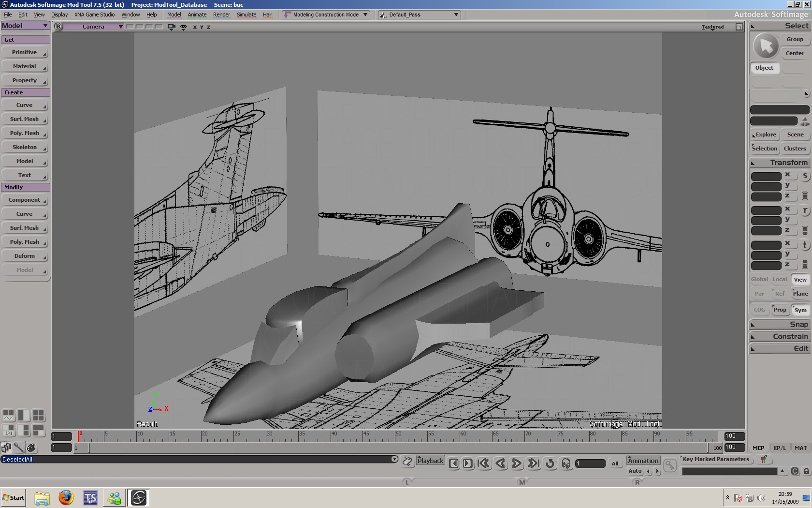Switch to the KP/L tab

click(x=780, y=448)
